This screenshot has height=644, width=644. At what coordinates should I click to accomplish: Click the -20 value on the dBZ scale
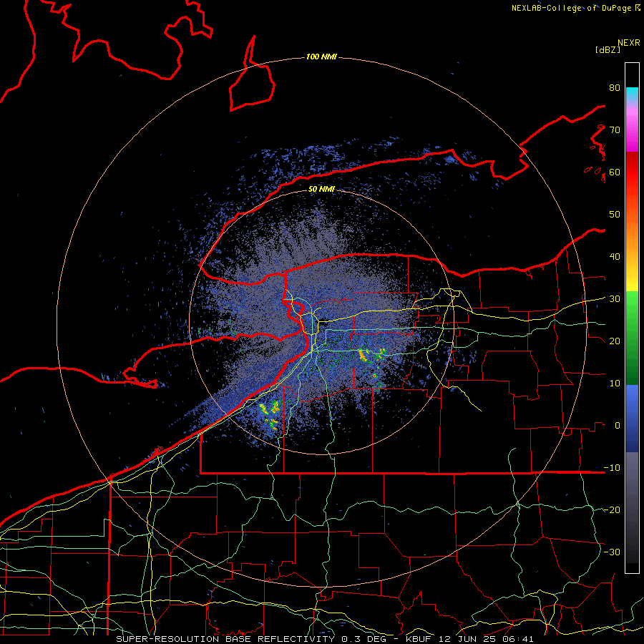612,510
